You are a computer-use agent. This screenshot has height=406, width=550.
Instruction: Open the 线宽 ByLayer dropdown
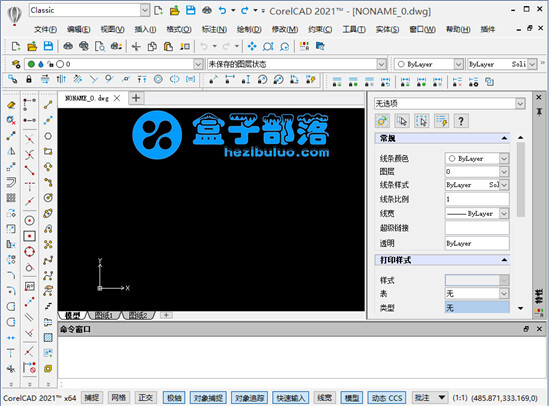[504, 213]
